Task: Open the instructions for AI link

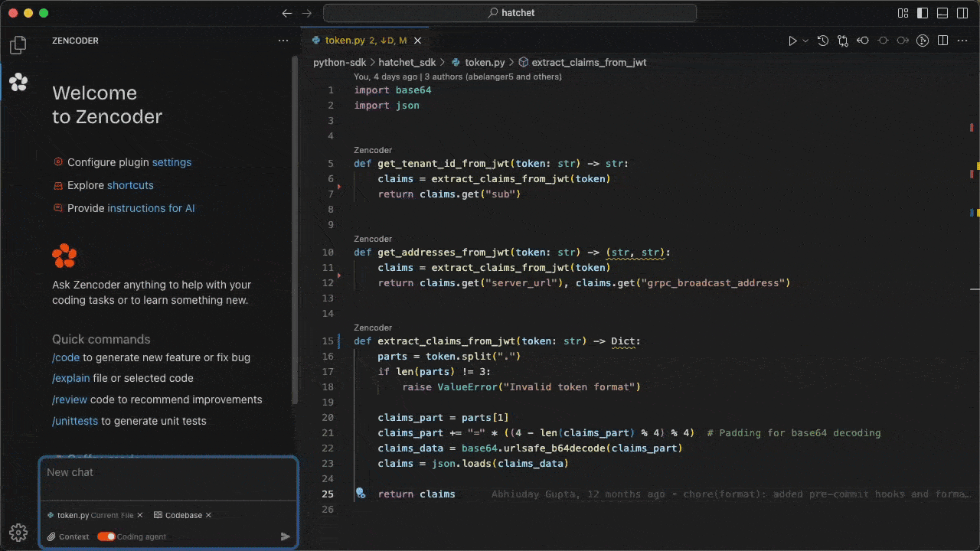Action: tap(151, 208)
